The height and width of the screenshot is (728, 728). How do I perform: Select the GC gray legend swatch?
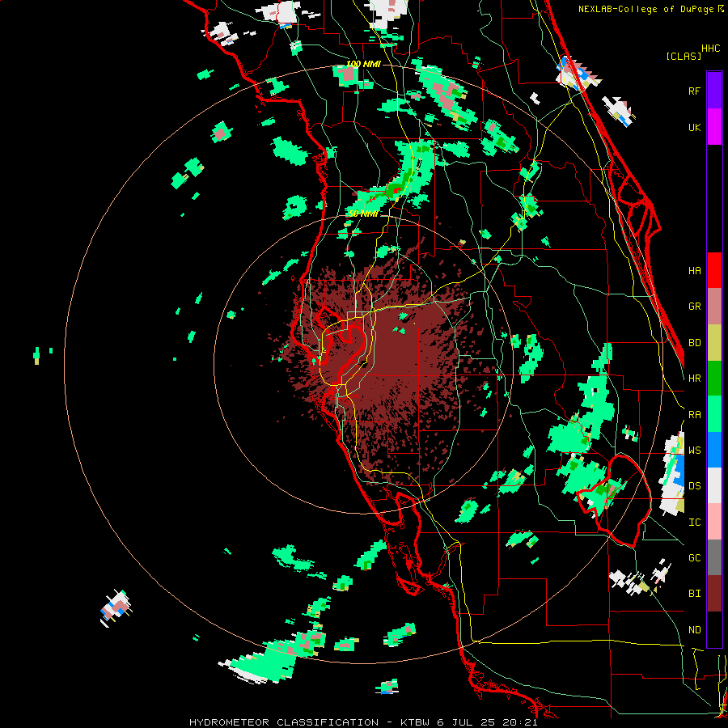tap(714, 557)
